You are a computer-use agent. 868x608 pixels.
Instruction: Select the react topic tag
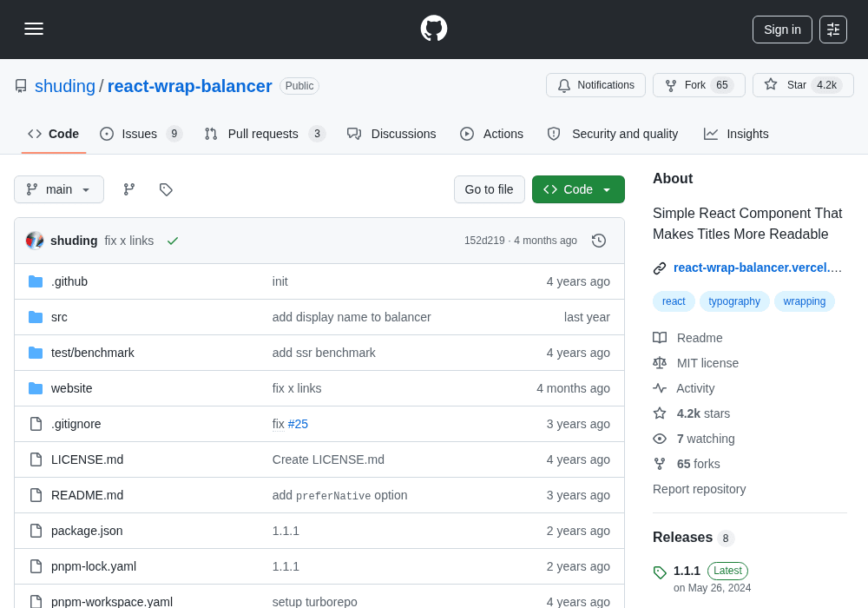(674, 301)
